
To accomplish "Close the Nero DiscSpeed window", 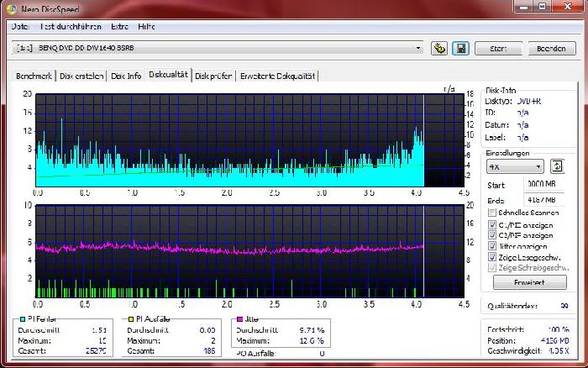I will [x=568, y=7].
